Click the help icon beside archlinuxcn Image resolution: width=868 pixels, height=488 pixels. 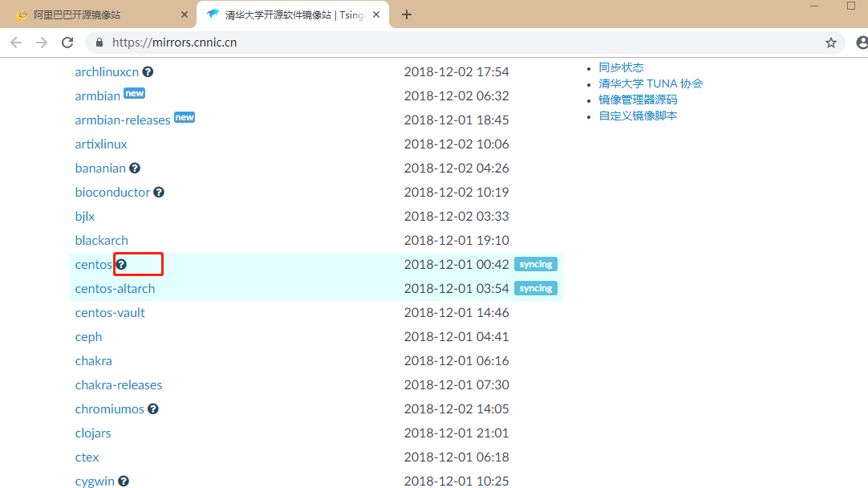point(148,72)
